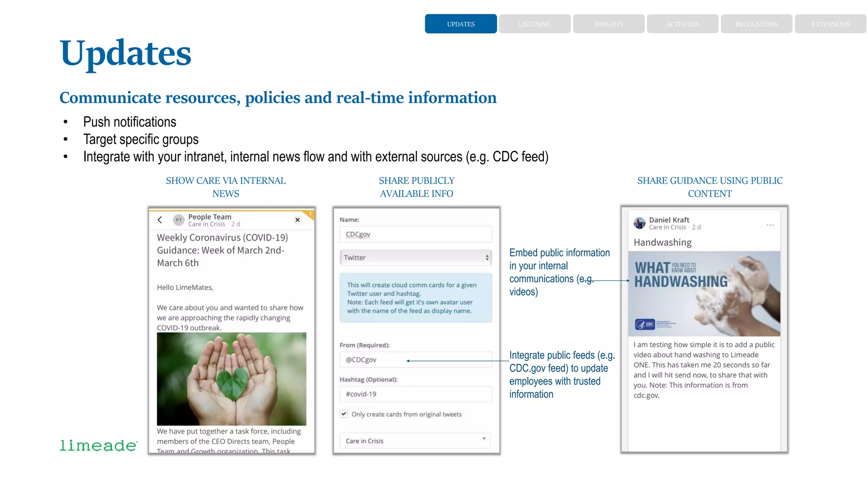Image resolution: width=868 pixels, height=488 pixels.
Task: Close the People Team news card
Action: coord(298,219)
